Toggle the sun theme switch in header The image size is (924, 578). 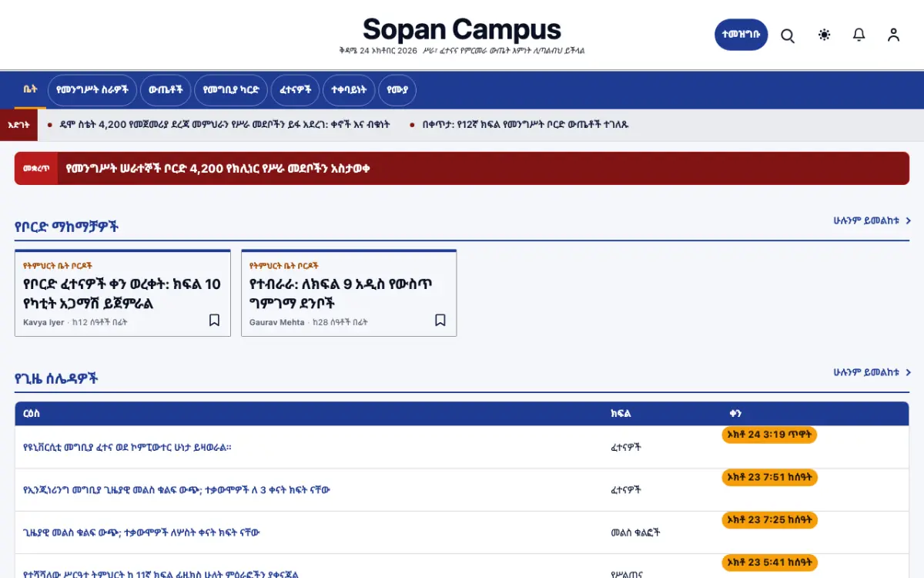pos(825,35)
